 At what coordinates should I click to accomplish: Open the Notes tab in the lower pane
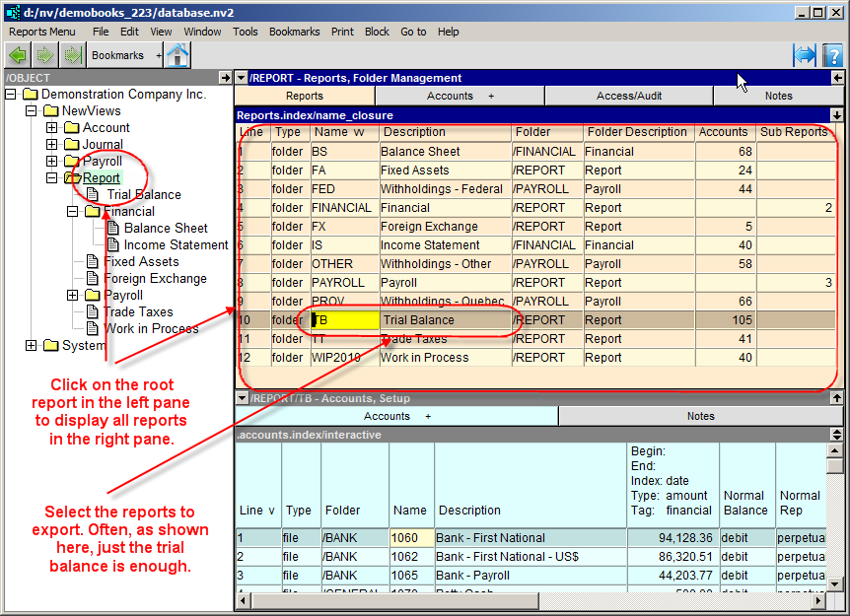[x=700, y=416]
